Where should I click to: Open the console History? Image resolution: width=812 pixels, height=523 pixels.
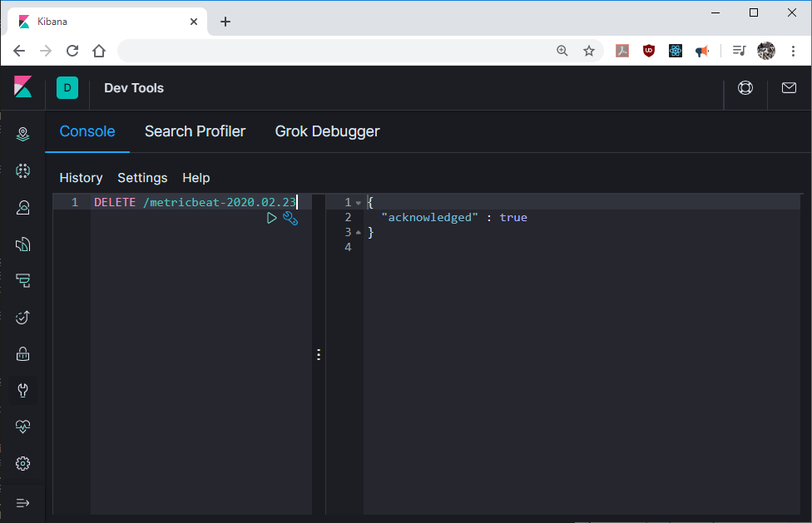[x=81, y=178]
